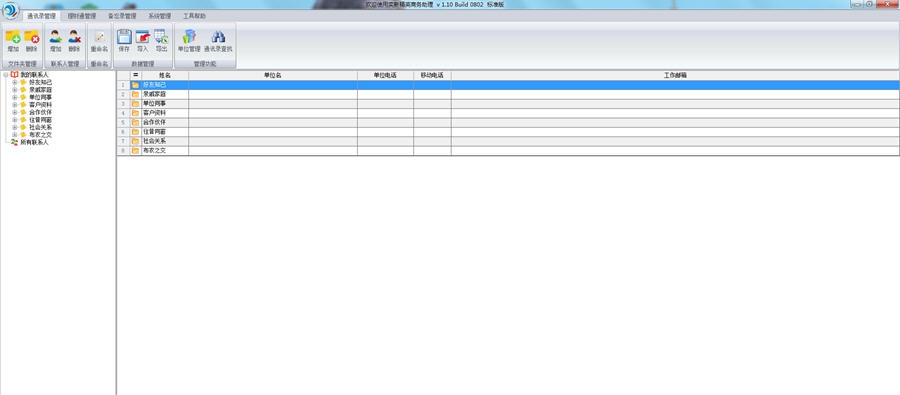Click 亲戚家庭 name cell in table
Screen dimensions: 900x395
[x=165, y=94]
